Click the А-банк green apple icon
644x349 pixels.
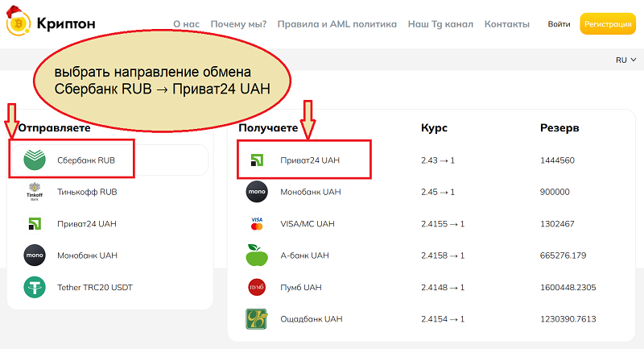click(x=257, y=255)
